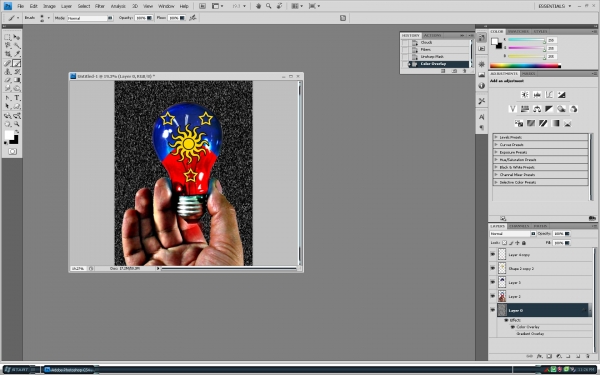The image size is (600, 375).
Task: Toggle Quick Mask mode in the toolbox
Action: [x=12, y=152]
